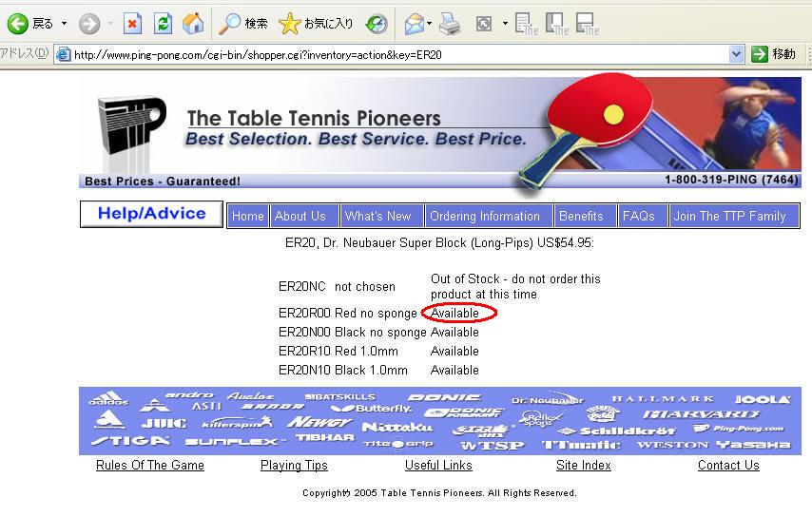Open the History clock icon

(377, 24)
